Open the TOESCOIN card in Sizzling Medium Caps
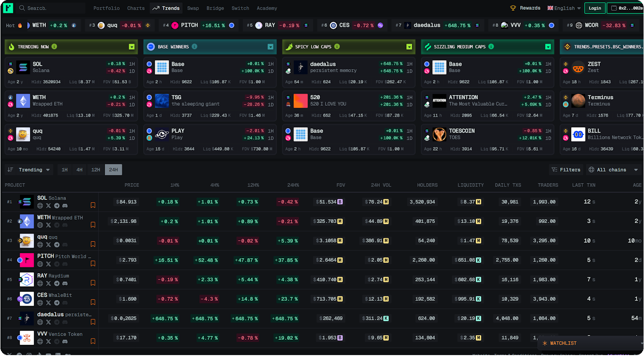This screenshot has width=644, height=356. point(488,139)
